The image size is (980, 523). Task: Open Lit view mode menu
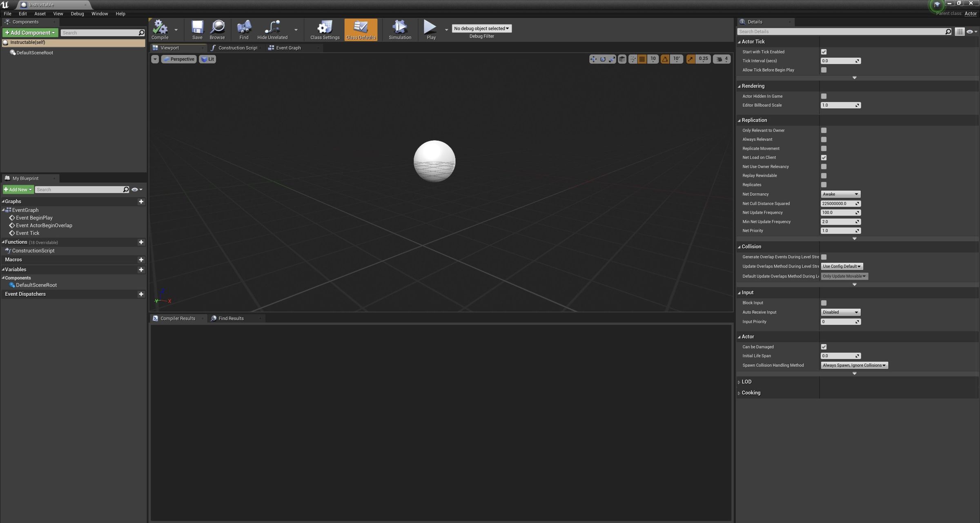(x=207, y=59)
